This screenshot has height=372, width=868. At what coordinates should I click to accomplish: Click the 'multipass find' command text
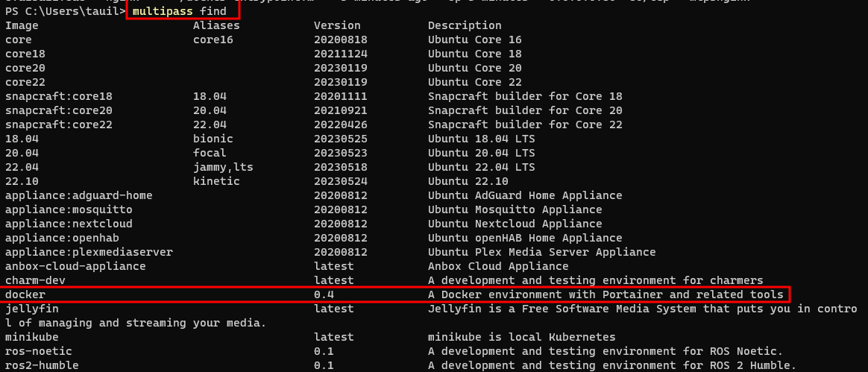(x=180, y=11)
